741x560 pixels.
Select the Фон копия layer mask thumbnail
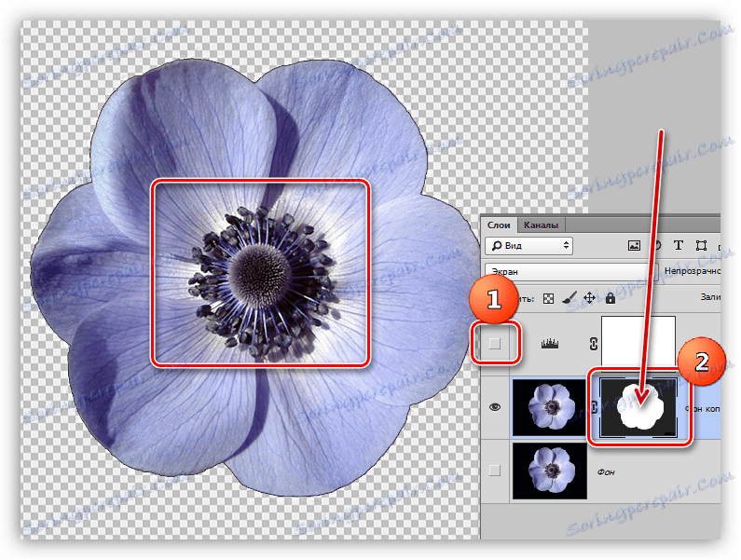pyautogui.click(x=638, y=407)
